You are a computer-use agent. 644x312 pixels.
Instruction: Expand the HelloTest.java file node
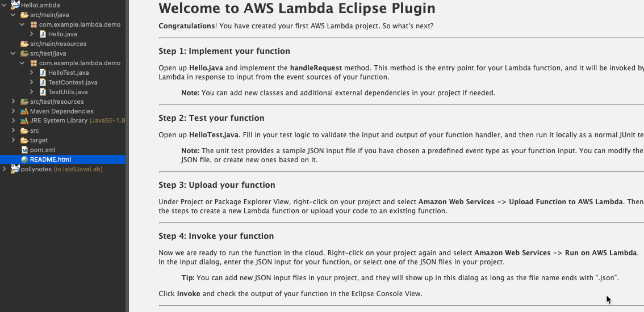coord(31,73)
